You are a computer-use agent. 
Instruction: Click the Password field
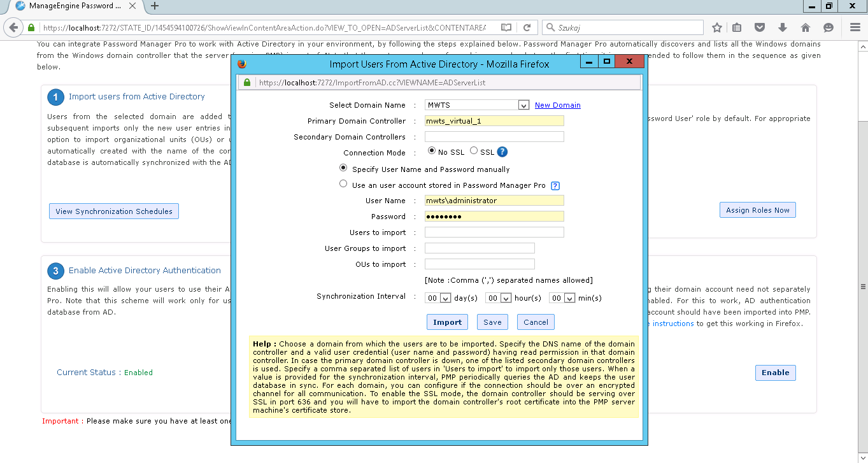coord(494,217)
